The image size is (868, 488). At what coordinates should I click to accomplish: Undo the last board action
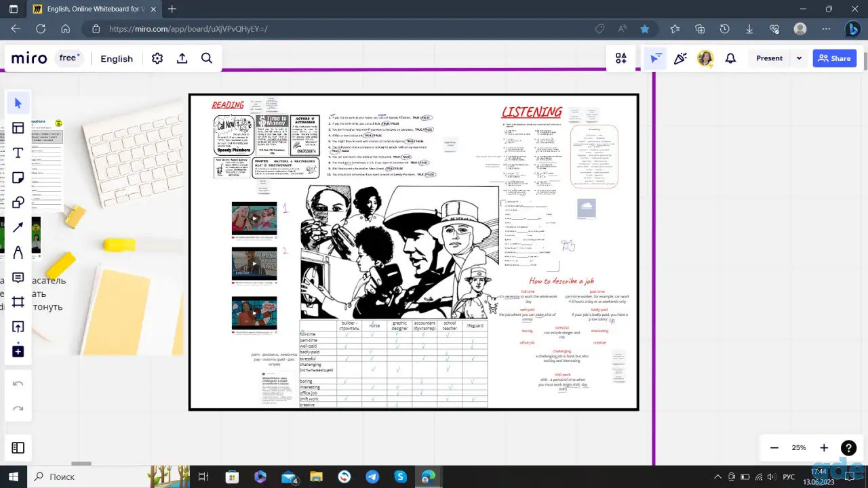coord(18,384)
